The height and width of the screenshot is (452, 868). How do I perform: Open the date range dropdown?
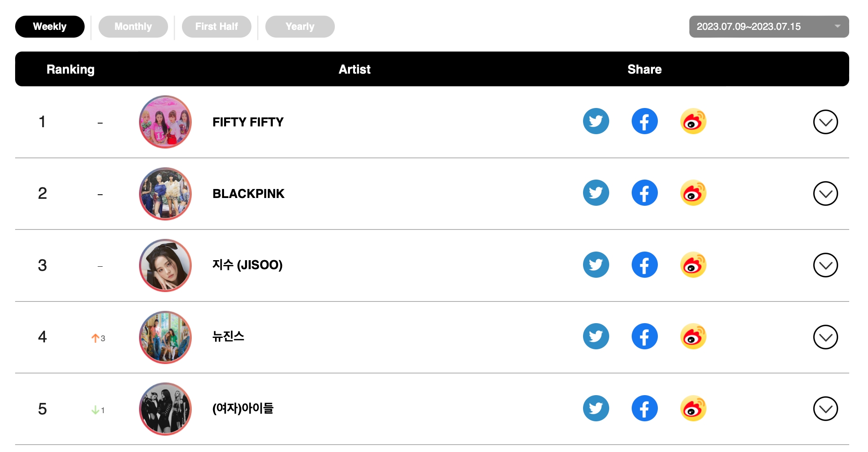(x=769, y=27)
